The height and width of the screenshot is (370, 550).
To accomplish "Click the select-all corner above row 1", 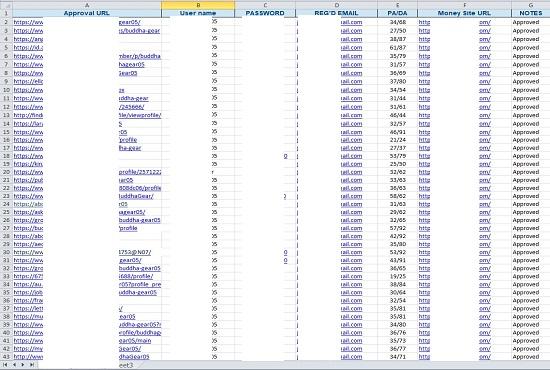I will coord(6,5).
